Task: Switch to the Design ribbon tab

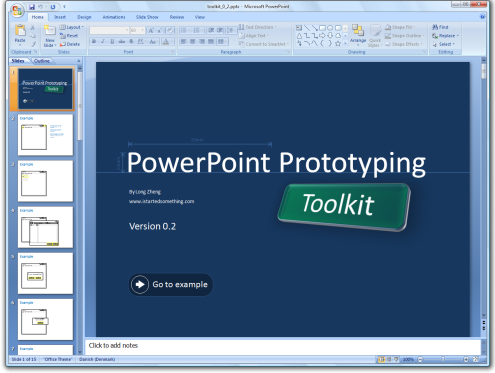Action: click(x=84, y=17)
